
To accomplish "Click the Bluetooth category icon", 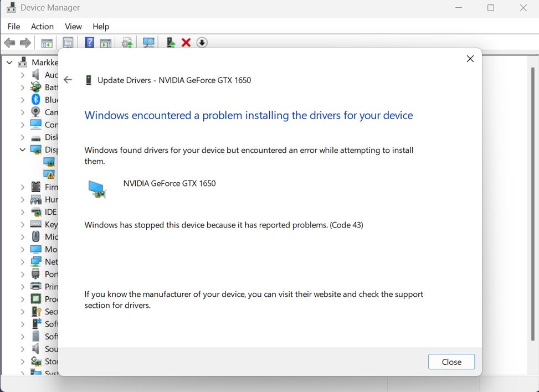I will (36, 100).
